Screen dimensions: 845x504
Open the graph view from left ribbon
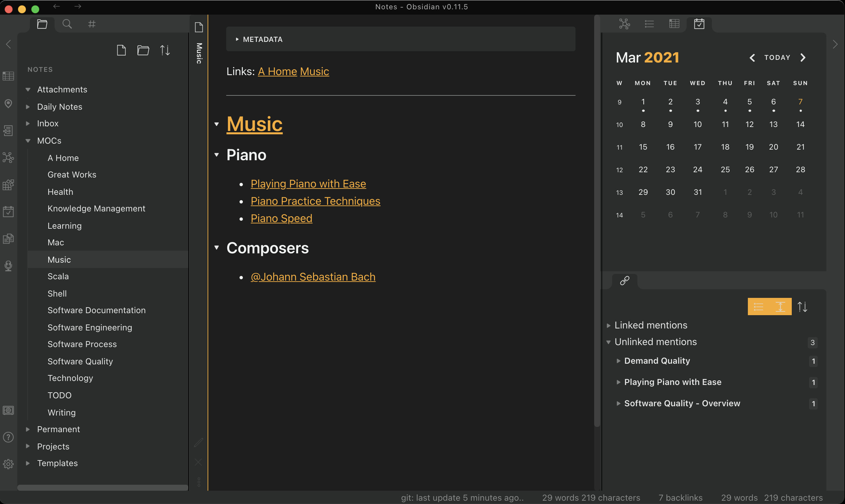[8, 157]
